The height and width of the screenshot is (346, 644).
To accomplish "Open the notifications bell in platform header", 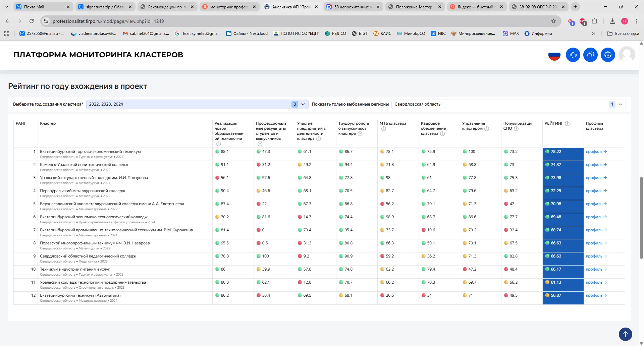I will click(573, 55).
